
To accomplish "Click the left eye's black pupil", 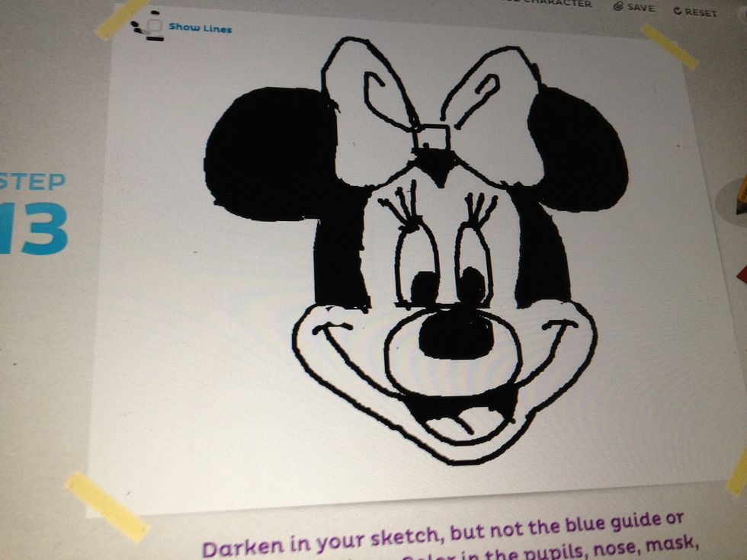I will (x=424, y=286).
